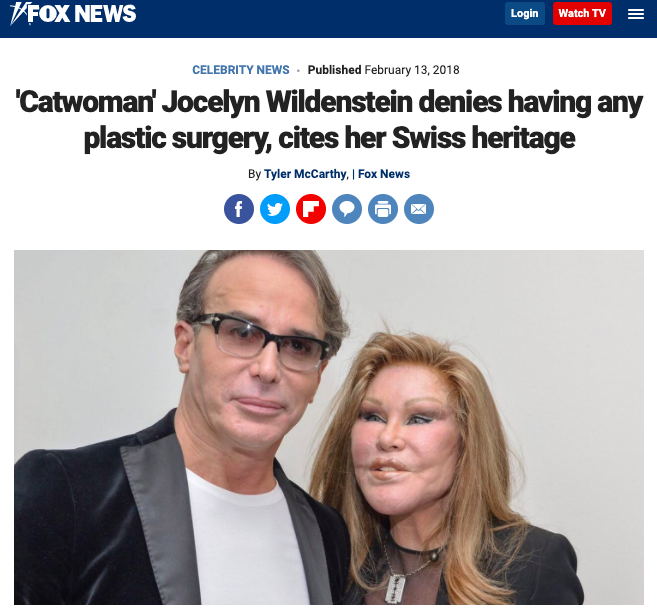The width and height of the screenshot is (657, 613).
Task: Select the 'Catwoman' article headline
Action: point(329,120)
